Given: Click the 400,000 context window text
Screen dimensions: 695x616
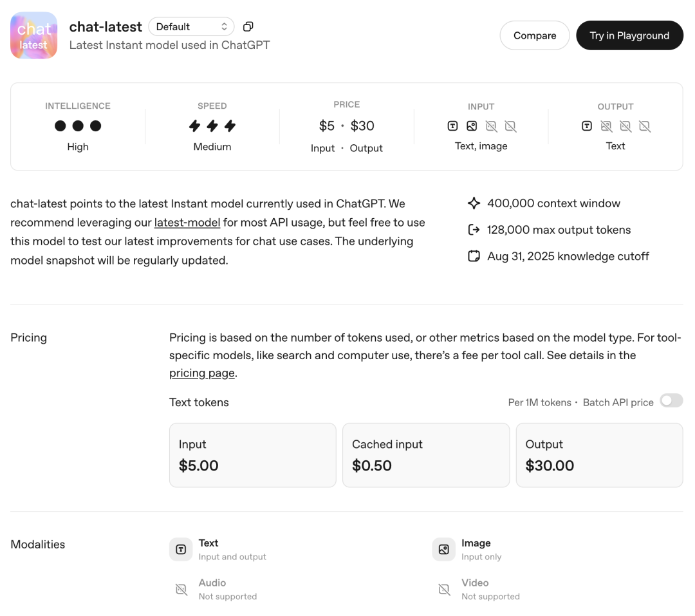Looking at the screenshot, I should pos(553,203).
